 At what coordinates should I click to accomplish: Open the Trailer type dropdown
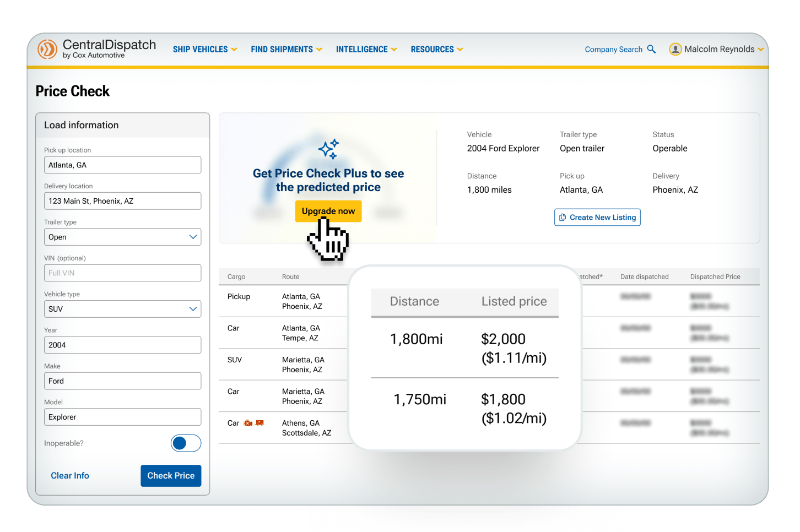(122, 237)
